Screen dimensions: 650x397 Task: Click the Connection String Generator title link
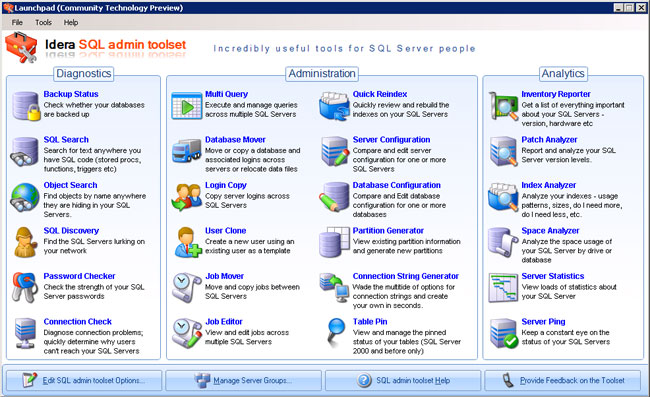(x=406, y=276)
